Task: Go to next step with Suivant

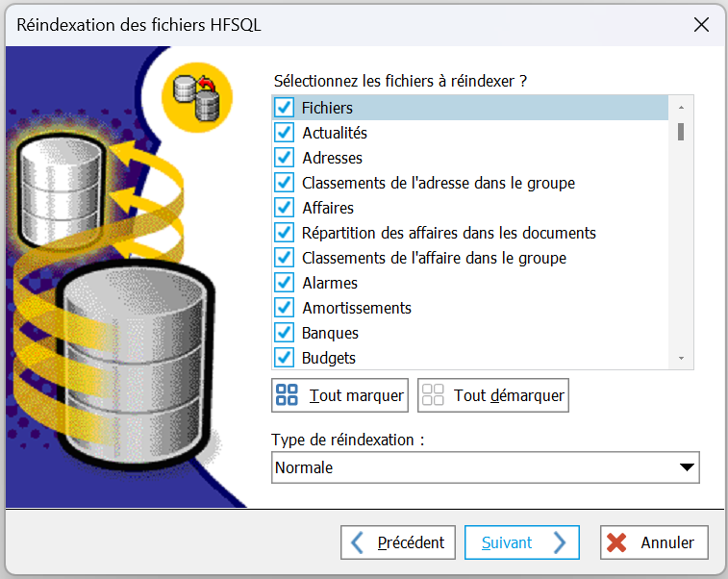Action: 521,542
